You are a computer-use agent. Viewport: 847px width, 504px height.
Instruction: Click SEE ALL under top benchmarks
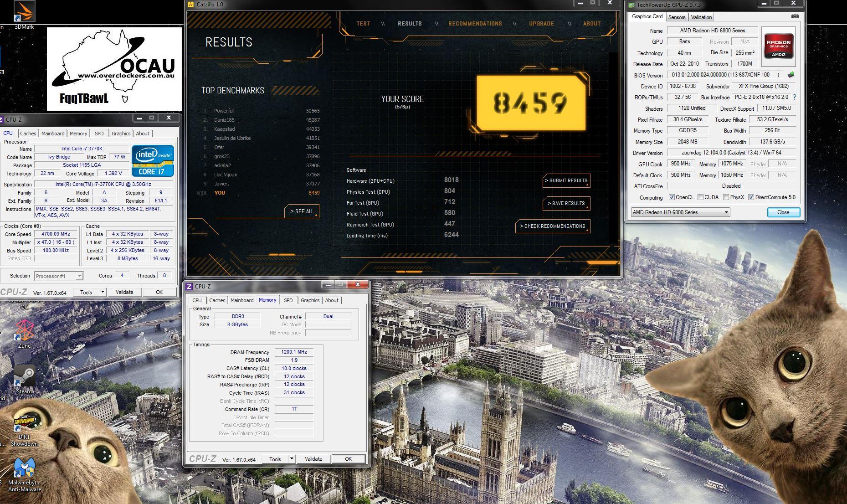[x=302, y=211]
